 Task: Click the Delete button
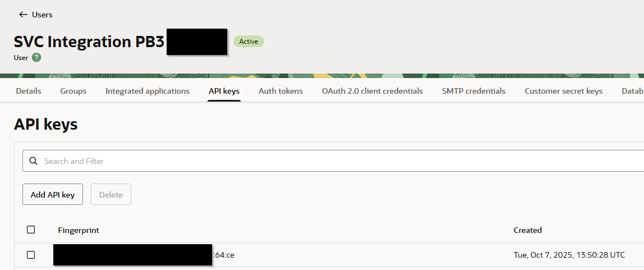[111, 195]
